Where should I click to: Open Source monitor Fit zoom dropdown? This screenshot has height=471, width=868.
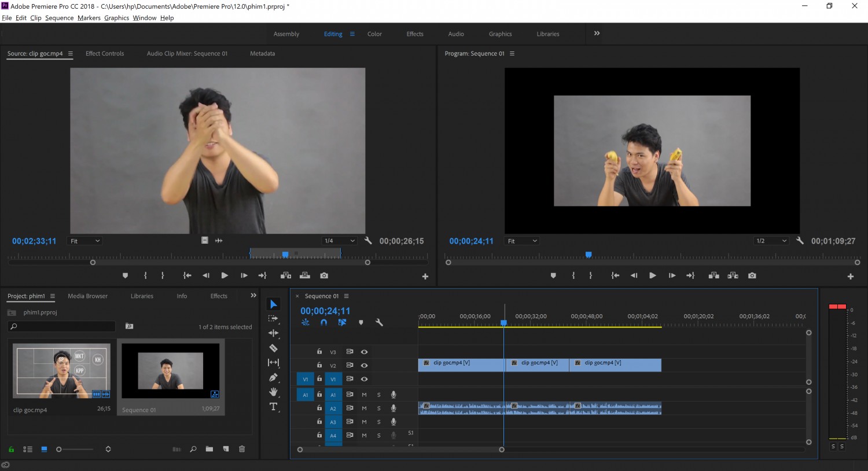click(84, 241)
